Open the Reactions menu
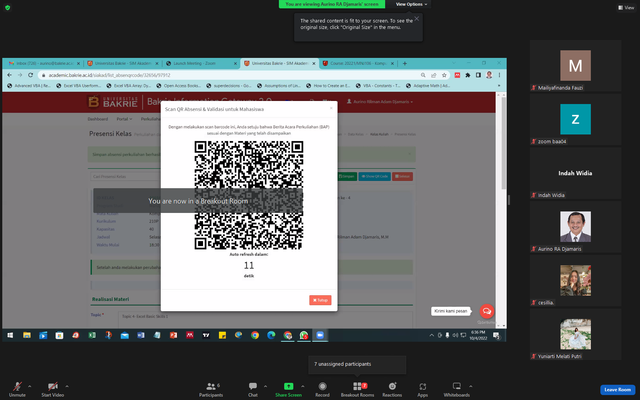Image resolution: width=640 pixels, height=400 pixels. (x=392, y=389)
